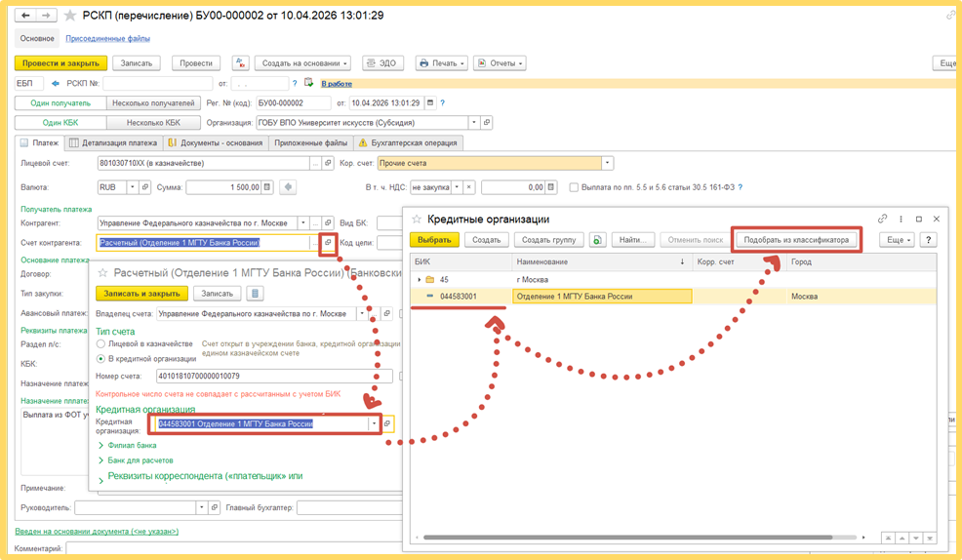Click the Дт/Кт postings icon button
Screen dimensions: 962x560
[x=240, y=63]
